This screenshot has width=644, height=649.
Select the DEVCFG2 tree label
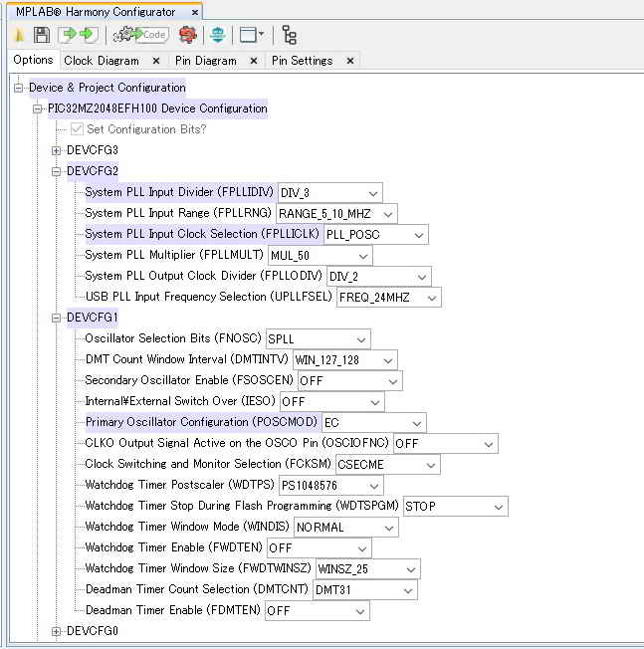coord(93,171)
